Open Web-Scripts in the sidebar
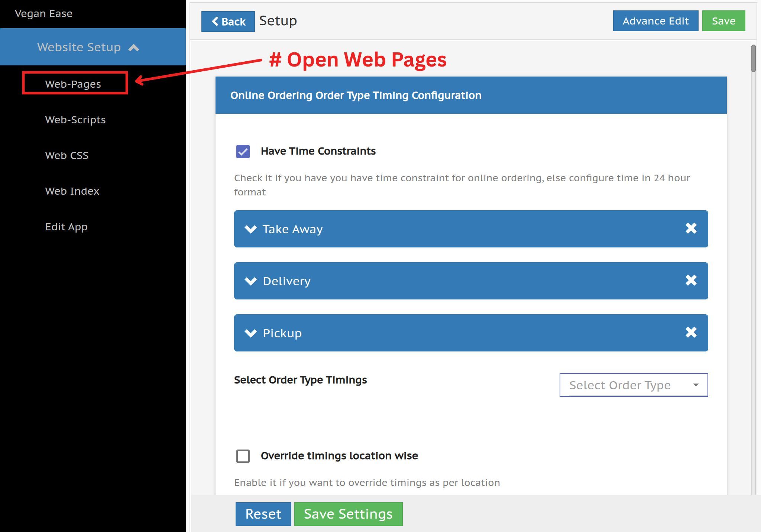The width and height of the screenshot is (761, 532). pyautogui.click(x=75, y=120)
